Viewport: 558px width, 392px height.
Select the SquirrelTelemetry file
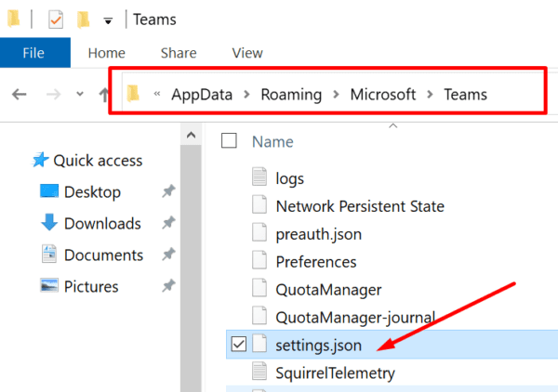335,373
